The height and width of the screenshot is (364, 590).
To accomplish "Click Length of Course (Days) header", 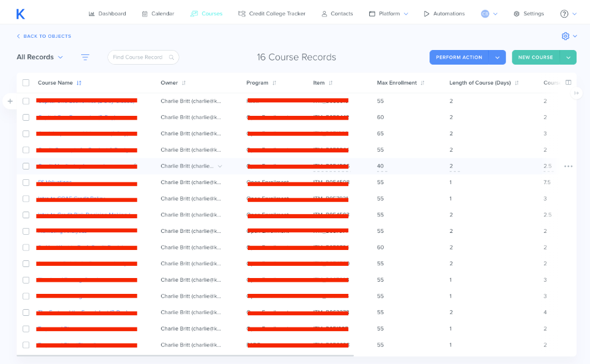I will [x=480, y=83].
